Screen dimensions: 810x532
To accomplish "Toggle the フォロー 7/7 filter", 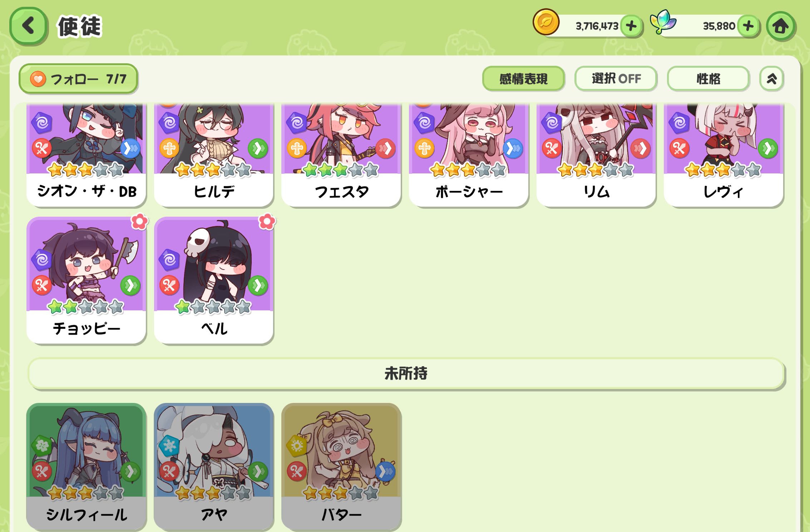I will (x=78, y=79).
